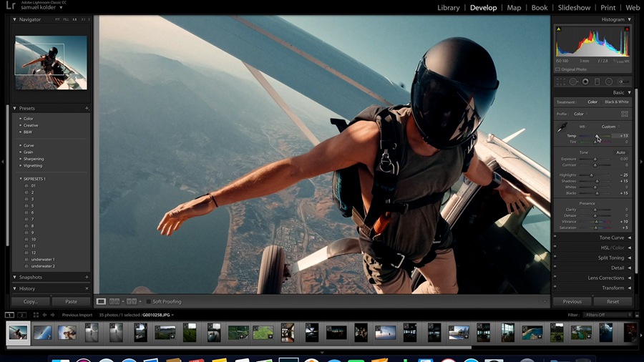Click the Reset button
Viewport: 644px width, 362px height.
point(613,302)
